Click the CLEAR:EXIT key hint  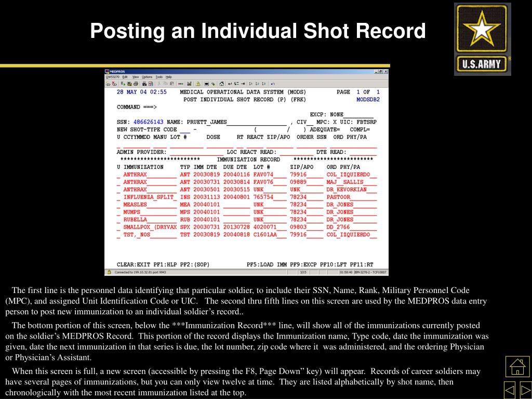[x=134, y=264]
